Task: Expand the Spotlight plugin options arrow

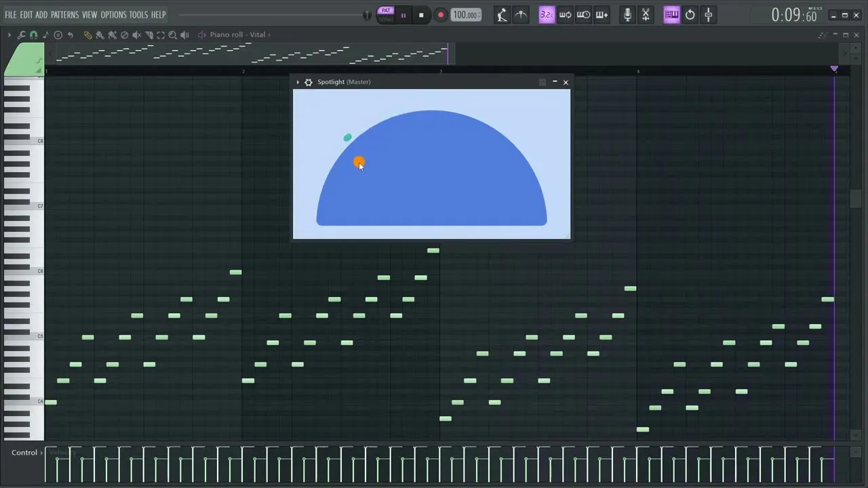Action: pyautogui.click(x=298, y=82)
